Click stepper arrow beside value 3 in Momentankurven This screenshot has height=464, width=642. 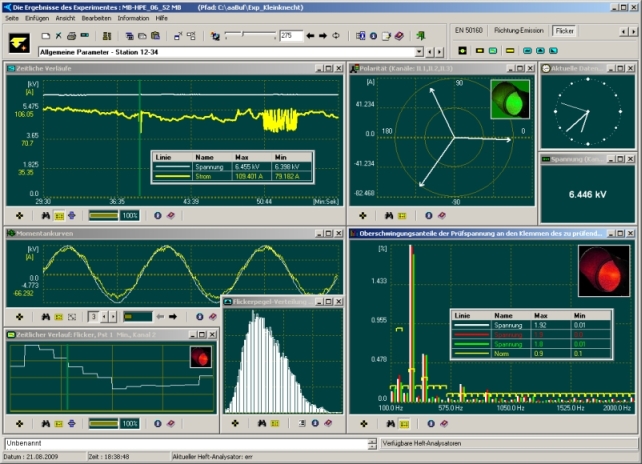(x=102, y=316)
